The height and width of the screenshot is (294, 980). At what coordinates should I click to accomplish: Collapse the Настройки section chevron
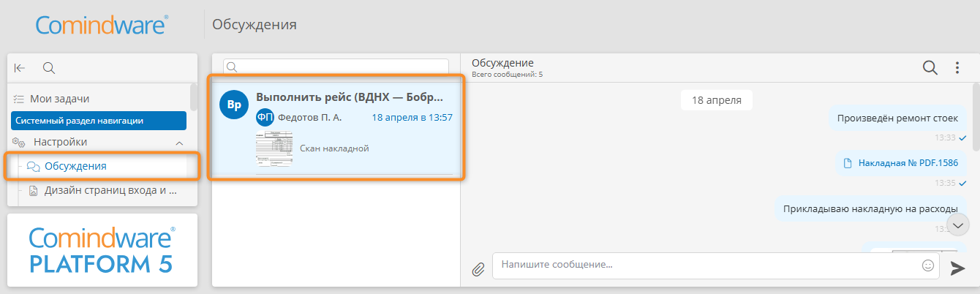tap(179, 143)
